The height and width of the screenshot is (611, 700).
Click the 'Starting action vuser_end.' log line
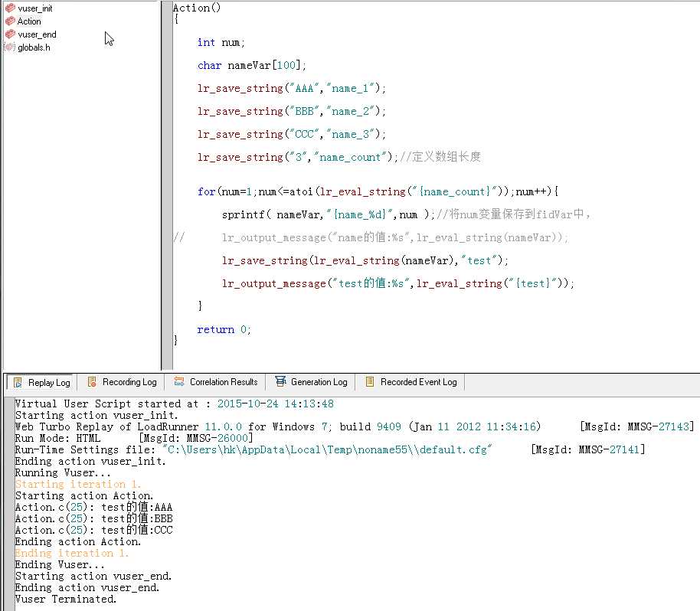pyautogui.click(x=93, y=577)
